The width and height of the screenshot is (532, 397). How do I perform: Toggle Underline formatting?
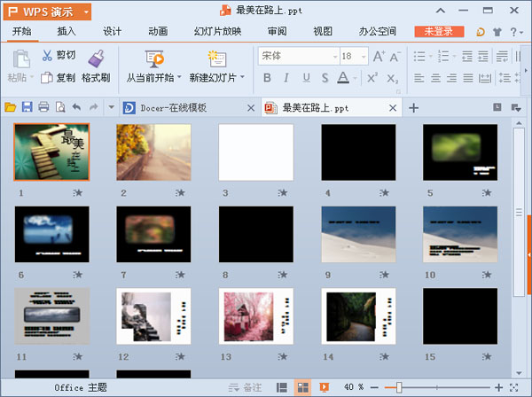pos(306,78)
